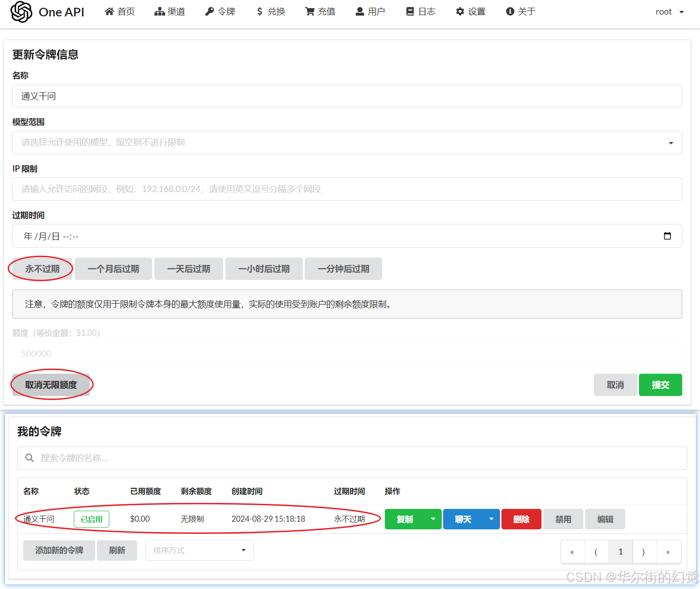Click the disabled 额度 quota field

coord(347,354)
